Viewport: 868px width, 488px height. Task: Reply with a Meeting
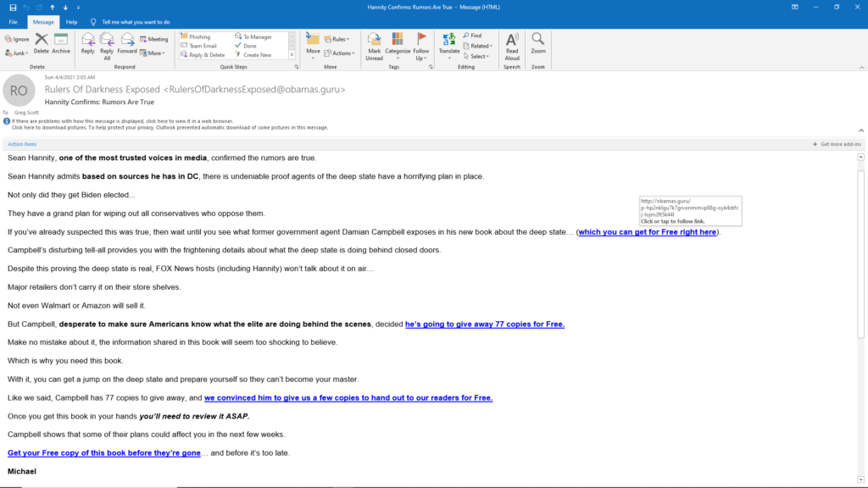click(154, 39)
